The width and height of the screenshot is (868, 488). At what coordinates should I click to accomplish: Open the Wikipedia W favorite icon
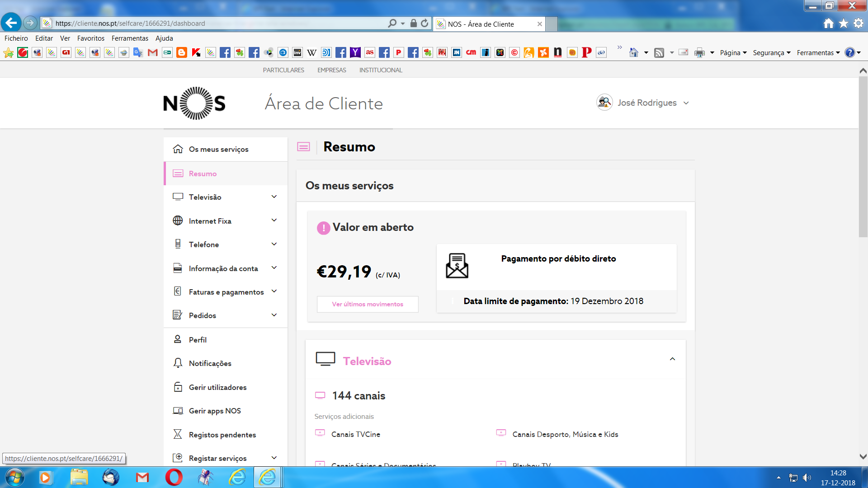(x=312, y=53)
